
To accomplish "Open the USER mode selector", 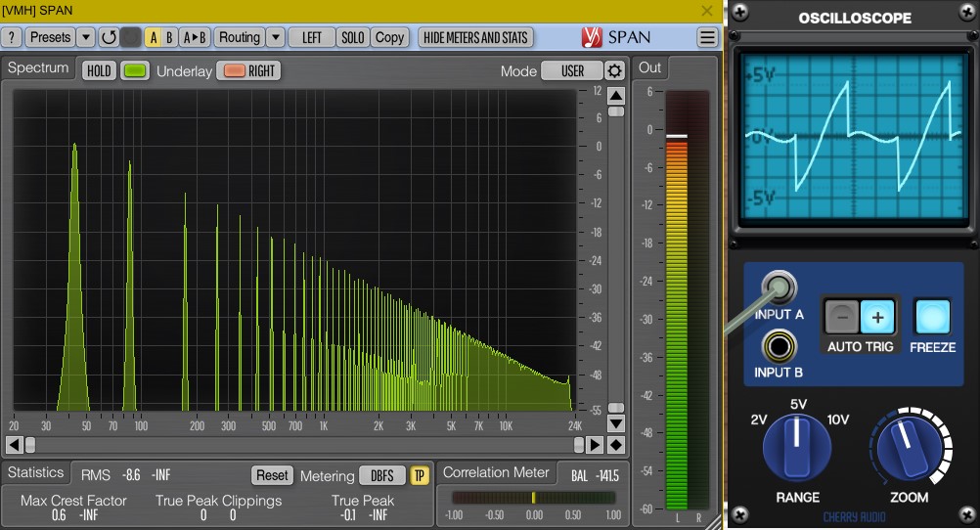I will [x=572, y=70].
